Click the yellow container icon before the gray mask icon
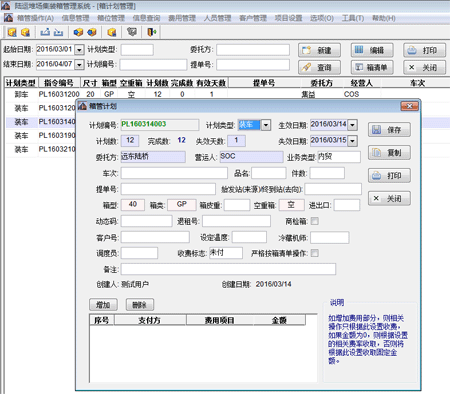 112,32
